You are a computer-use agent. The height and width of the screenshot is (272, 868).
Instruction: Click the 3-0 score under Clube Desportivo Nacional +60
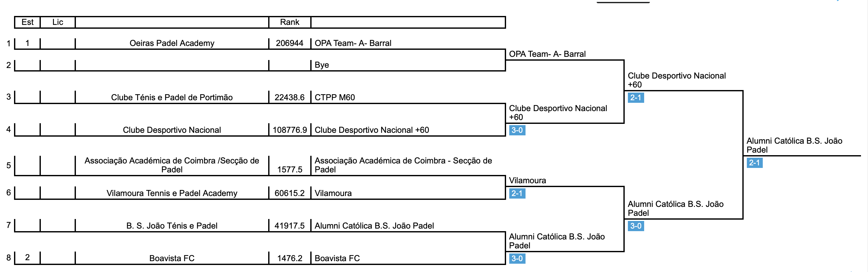[x=517, y=130]
